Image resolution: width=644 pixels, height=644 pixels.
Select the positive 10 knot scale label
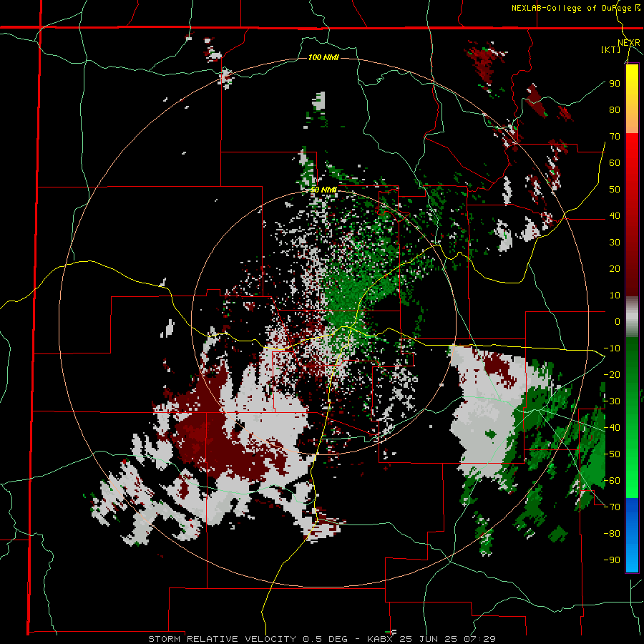(615, 296)
